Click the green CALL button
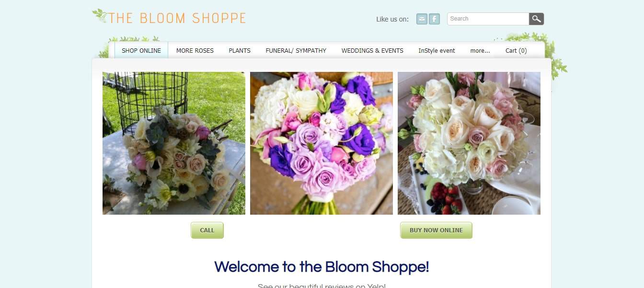 click(207, 230)
